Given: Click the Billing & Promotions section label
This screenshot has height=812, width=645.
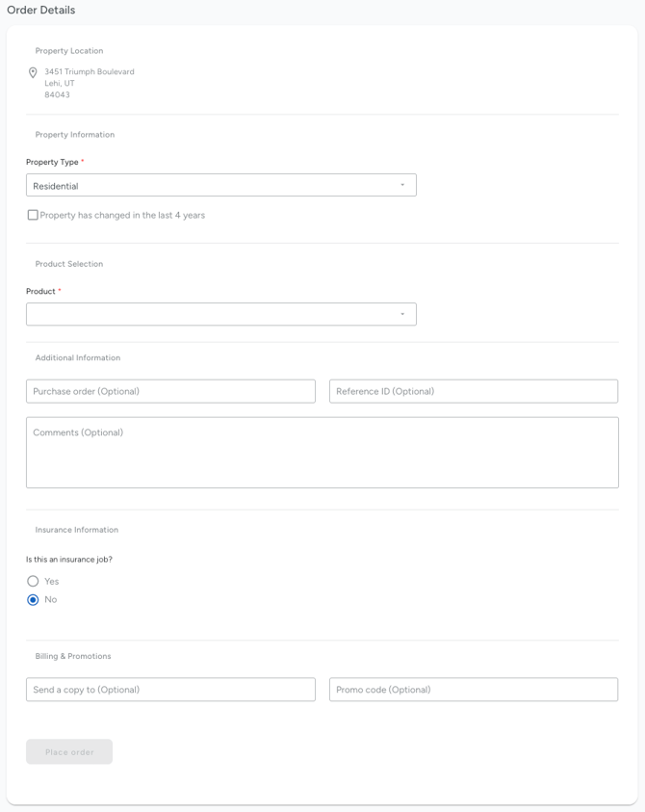Looking at the screenshot, I should (73, 656).
